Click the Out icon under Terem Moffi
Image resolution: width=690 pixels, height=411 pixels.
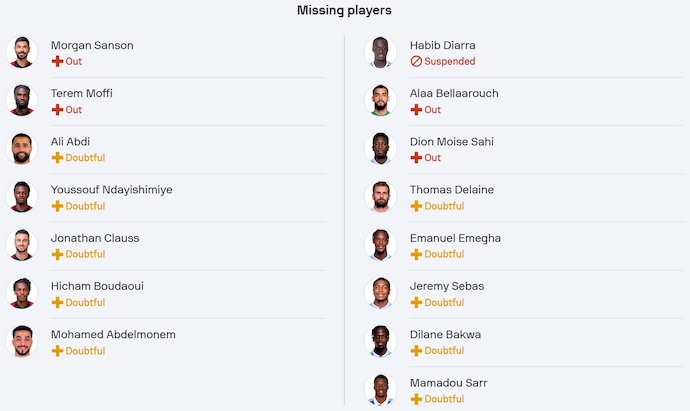(57, 110)
